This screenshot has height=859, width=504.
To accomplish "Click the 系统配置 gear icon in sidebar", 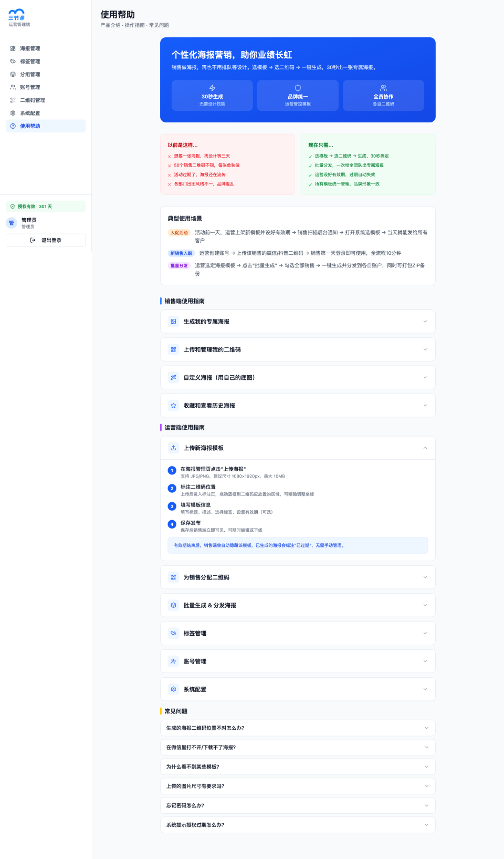I will pos(13,113).
